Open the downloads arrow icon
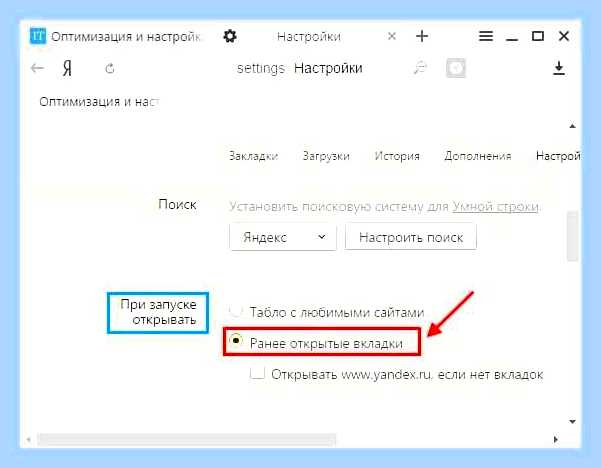601x468 pixels. (x=559, y=68)
